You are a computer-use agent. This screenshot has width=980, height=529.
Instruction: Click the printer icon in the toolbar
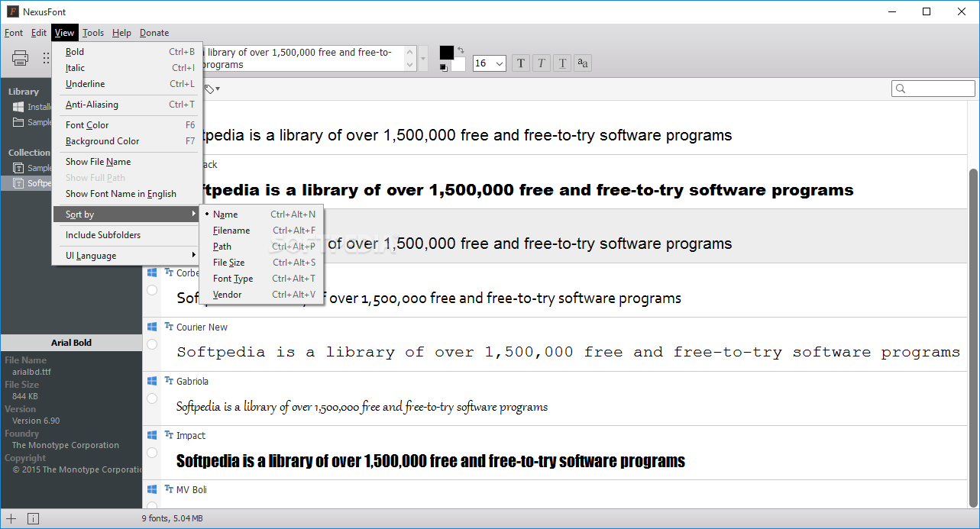[x=21, y=58]
